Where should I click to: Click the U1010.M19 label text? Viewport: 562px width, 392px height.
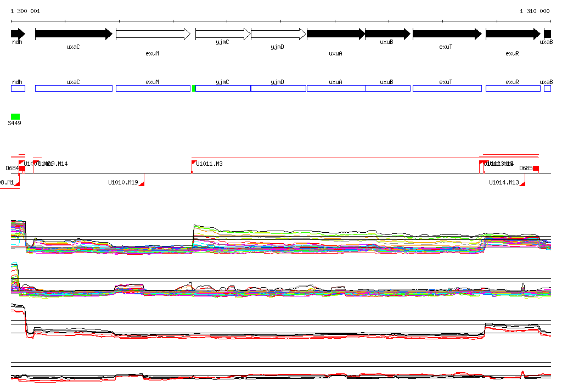pyautogui.click(x=123, y=183)
